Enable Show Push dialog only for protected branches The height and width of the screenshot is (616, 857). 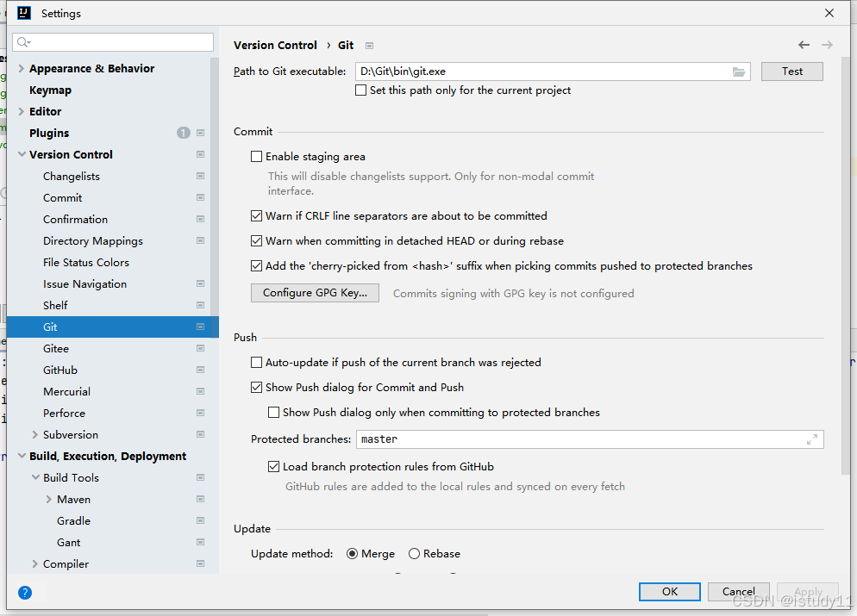coord(274,413)
